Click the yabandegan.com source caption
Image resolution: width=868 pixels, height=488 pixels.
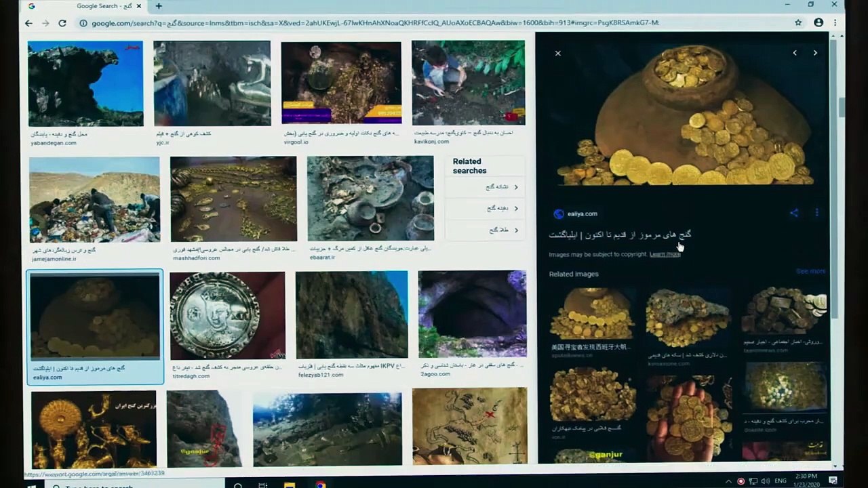click(54, 143)
